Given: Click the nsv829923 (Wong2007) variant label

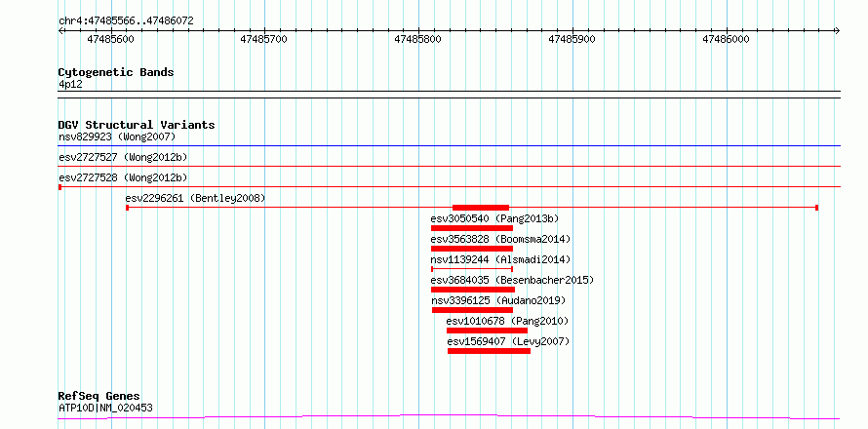Looking at the screenshot, I should click(116, 136).
